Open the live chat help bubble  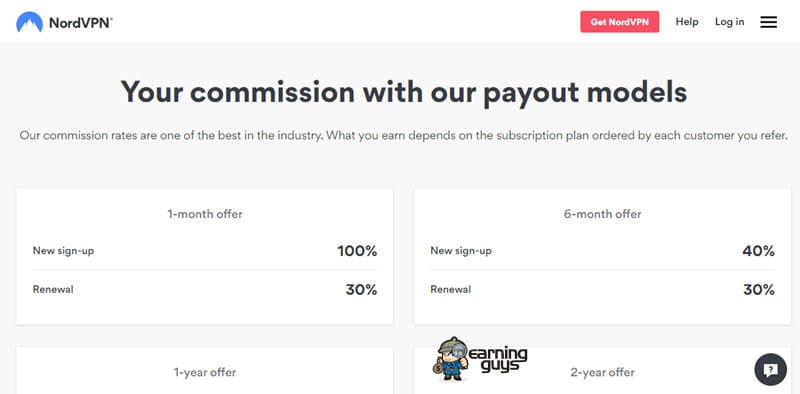point(770,370)
